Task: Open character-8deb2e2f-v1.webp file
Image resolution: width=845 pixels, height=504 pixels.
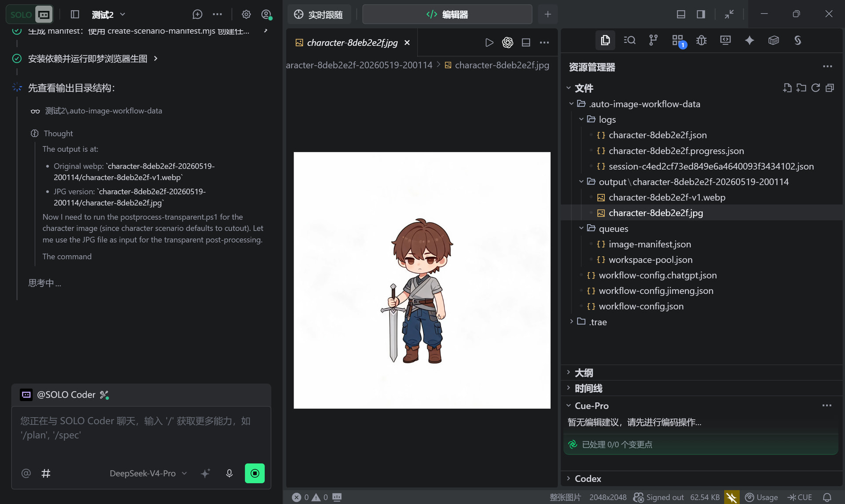Action: [x=666, y=197]
